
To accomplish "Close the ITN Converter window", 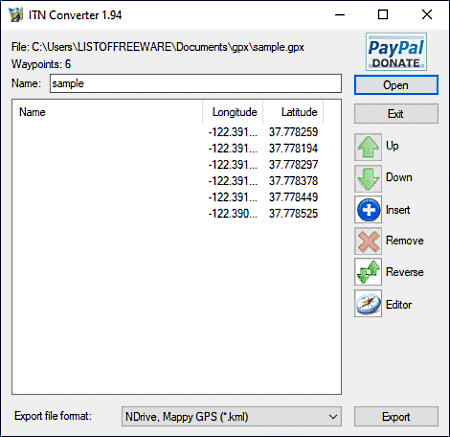I will pos(427,15).
